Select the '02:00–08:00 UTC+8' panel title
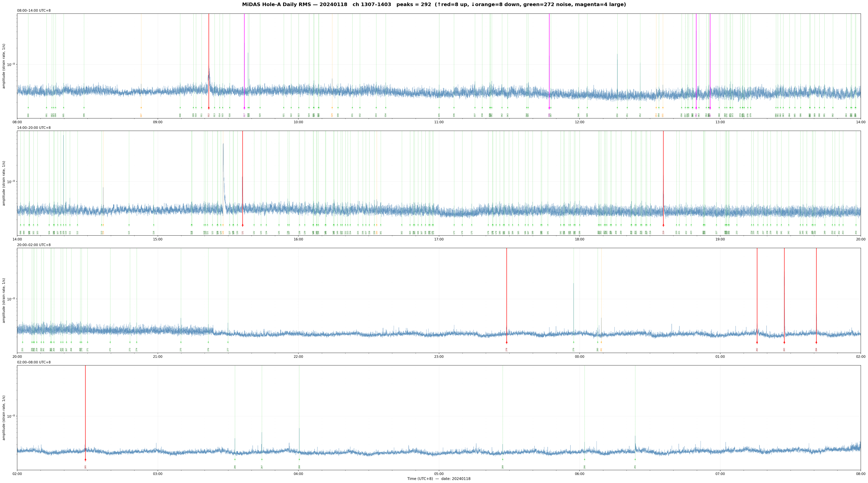The image size is (868, 483). (34, 362)
